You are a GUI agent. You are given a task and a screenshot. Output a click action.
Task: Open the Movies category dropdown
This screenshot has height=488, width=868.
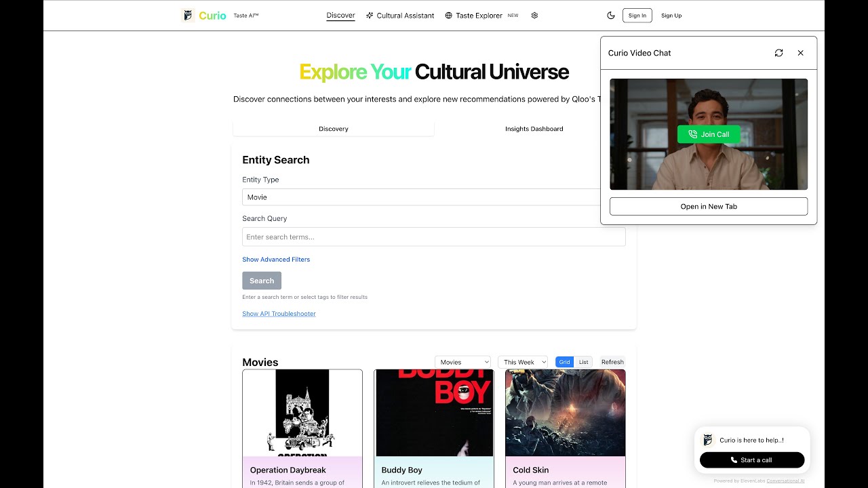(x=462, y=362)
